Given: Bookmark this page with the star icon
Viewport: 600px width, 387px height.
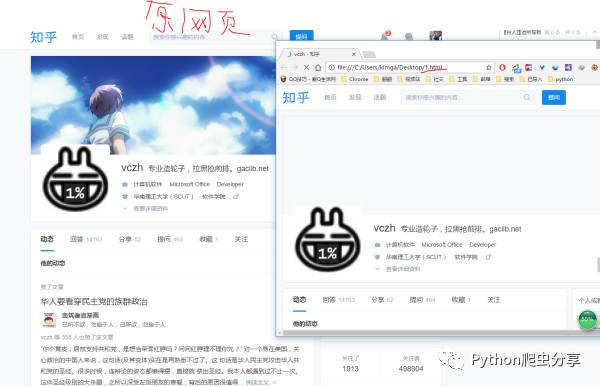Looking at the screenshot, I should [489, 67].
